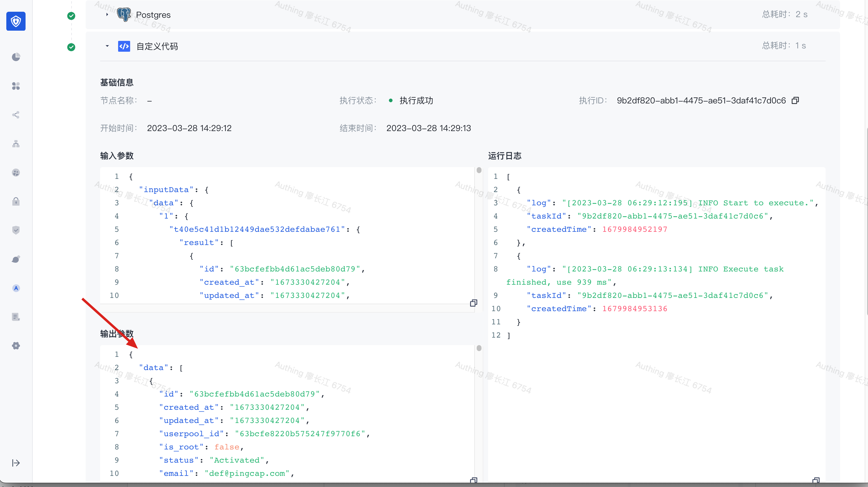Click the execution ID value text
Image resolution: width=868 pixels, height=487 pixels.
(701, 100)
